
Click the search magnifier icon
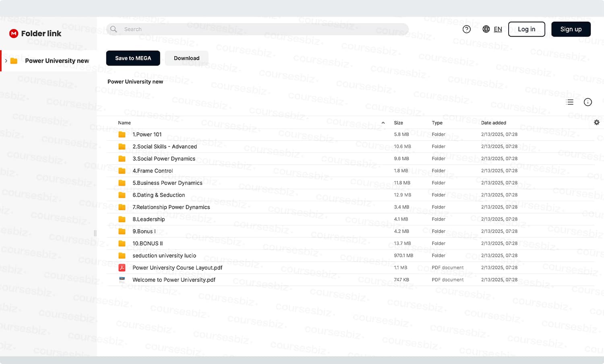coord(114,29)
